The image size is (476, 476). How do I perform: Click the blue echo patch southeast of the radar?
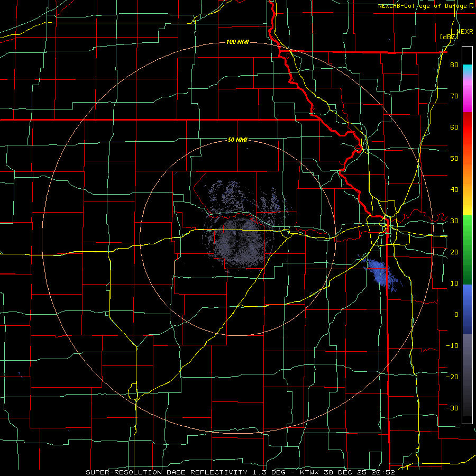(379, 274)
